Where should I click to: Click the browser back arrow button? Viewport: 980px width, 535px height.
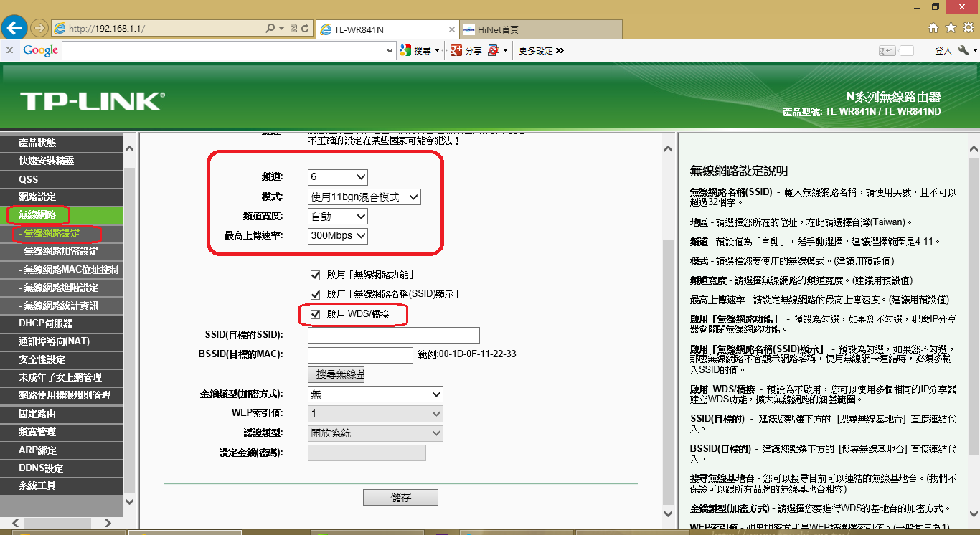click(15, 28)
